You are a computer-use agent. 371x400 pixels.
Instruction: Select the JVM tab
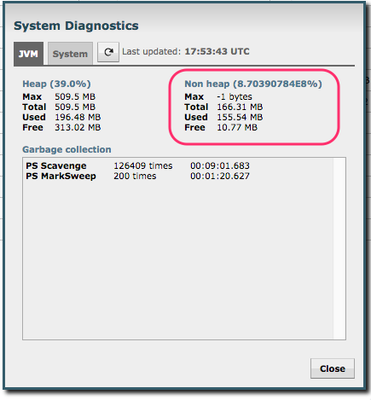pyautogui.click(x=28, y=54)
